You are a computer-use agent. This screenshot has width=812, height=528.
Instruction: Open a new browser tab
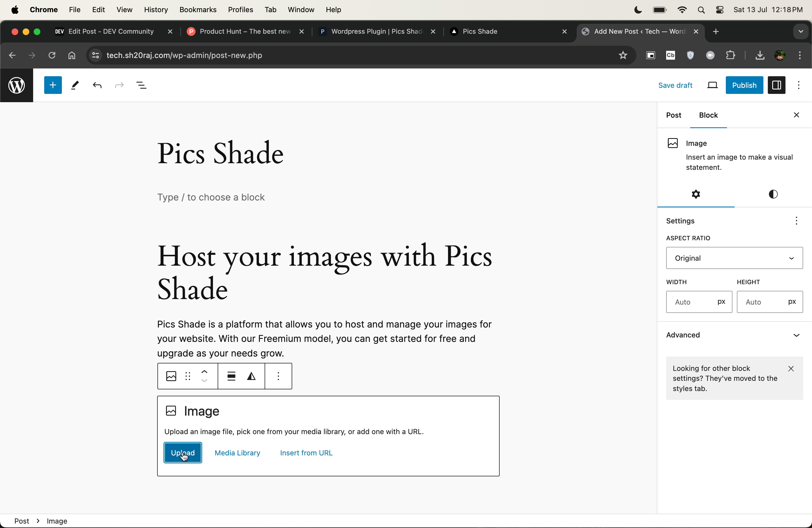[x=716, y=31]
